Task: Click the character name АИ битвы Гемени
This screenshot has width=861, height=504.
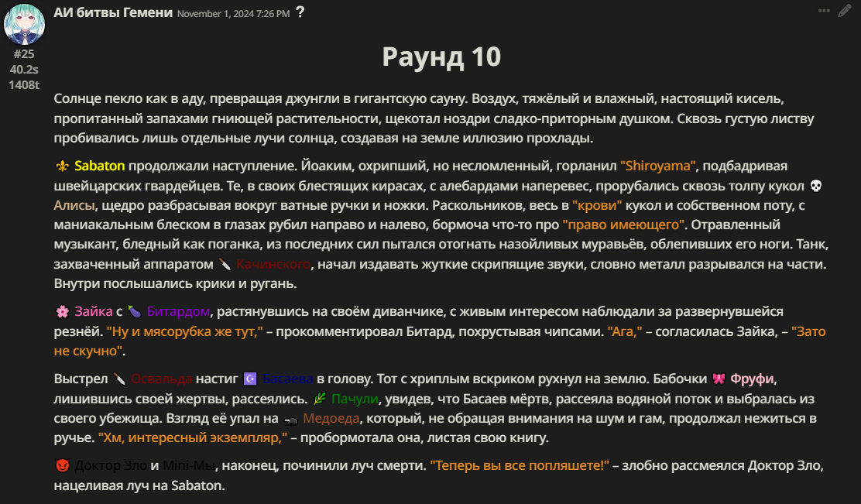Action: [x=113, y=12]
